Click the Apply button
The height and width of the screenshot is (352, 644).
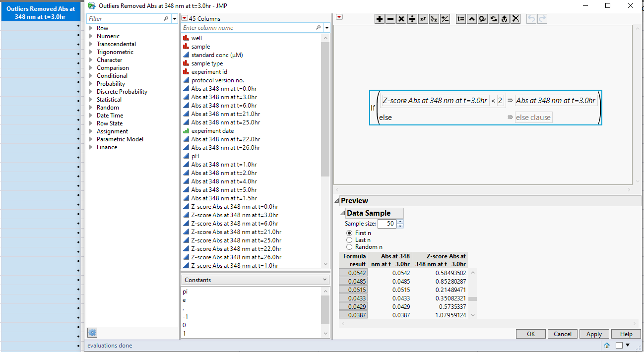(x=593, y=334)
